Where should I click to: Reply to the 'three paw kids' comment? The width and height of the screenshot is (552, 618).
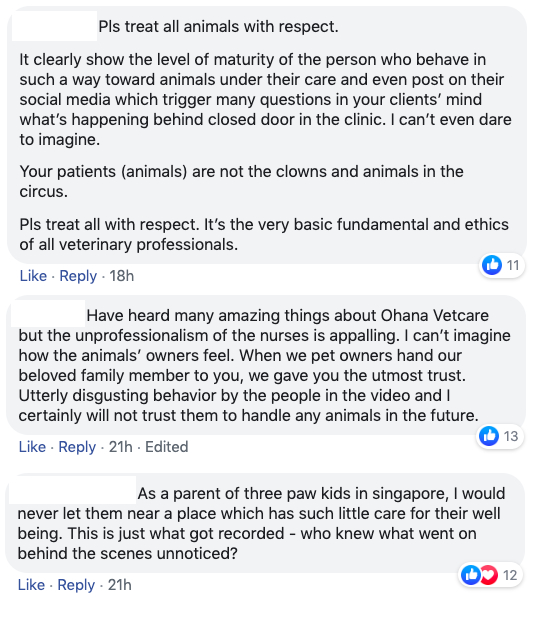click(x=76, y=585)
